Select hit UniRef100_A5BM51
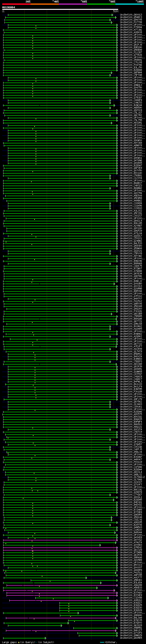Screen dimensions: 146x644 tap(131, 628)
